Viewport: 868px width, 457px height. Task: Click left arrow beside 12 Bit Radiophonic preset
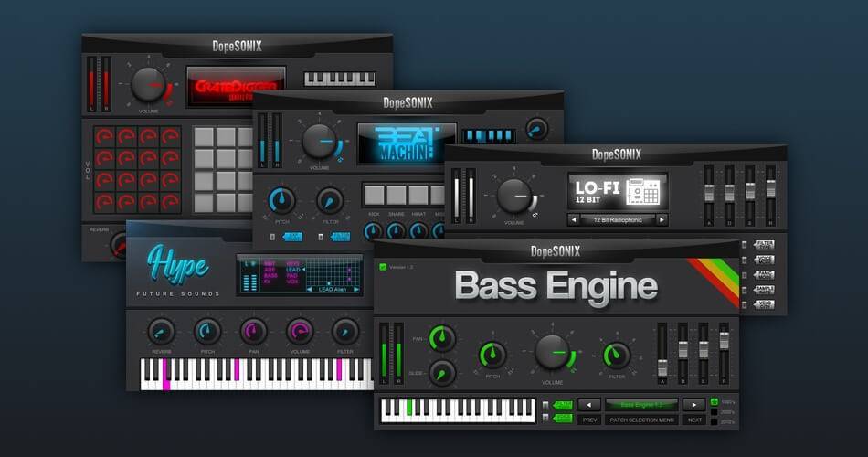[574, 220]
